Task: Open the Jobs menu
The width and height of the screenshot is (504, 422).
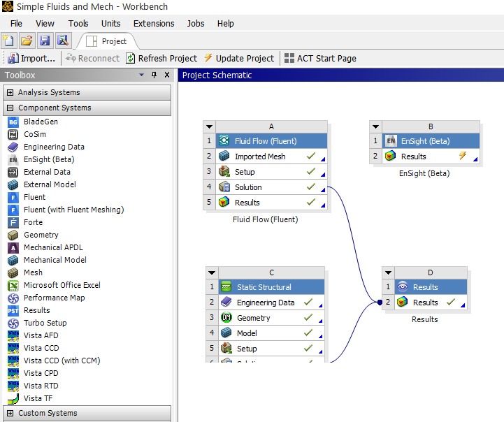Action: click(196, 24)
